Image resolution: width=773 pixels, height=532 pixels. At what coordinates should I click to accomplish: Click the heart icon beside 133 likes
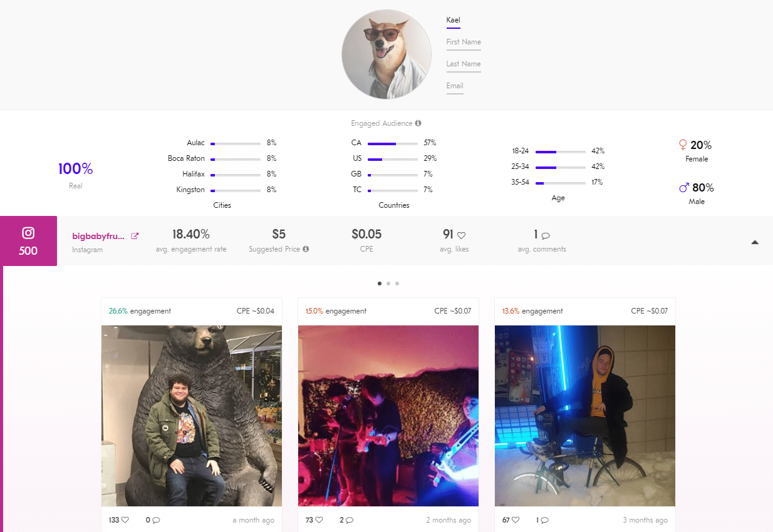125,520
